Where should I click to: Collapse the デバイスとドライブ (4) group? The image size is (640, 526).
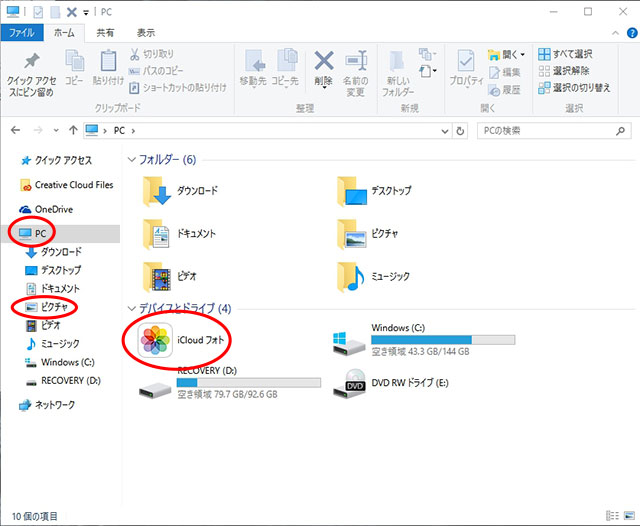131,308
